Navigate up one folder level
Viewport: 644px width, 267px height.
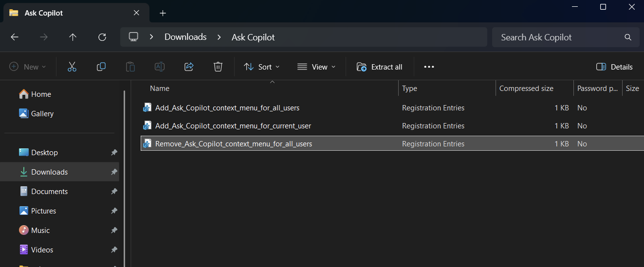tap(73, 37)
